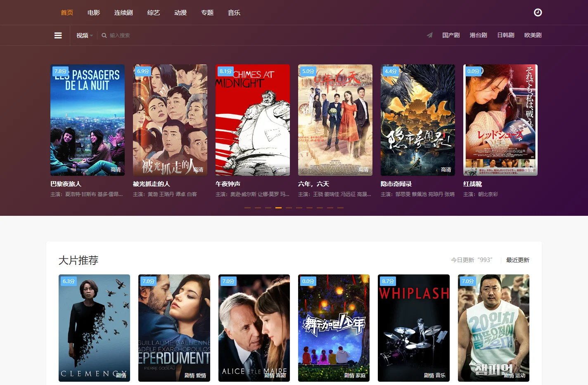
Task: Open the Eperdument movie poster
Action: tap(174, 328)
